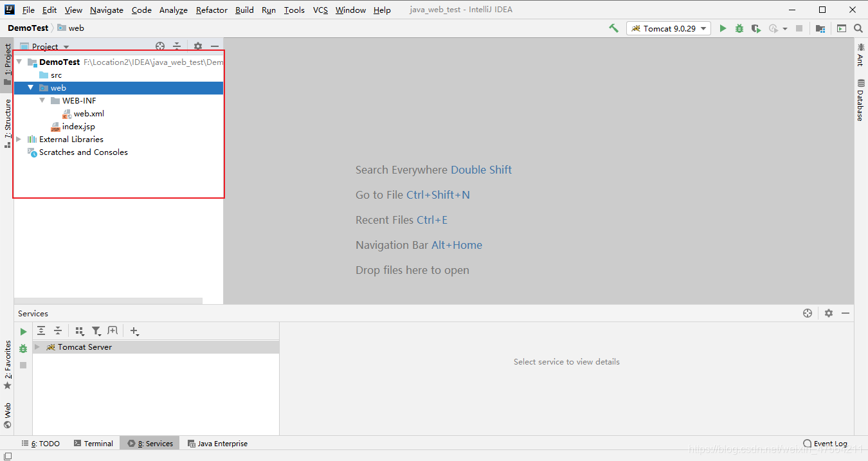Viewport: 868px width, 461px height.
Task: Open the Refactor menu
Action: tap(212, 10)
